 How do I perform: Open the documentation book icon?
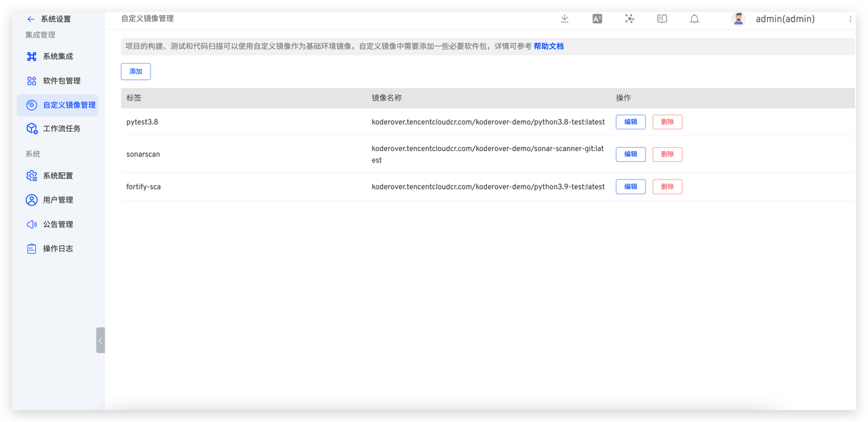(662, 19)
